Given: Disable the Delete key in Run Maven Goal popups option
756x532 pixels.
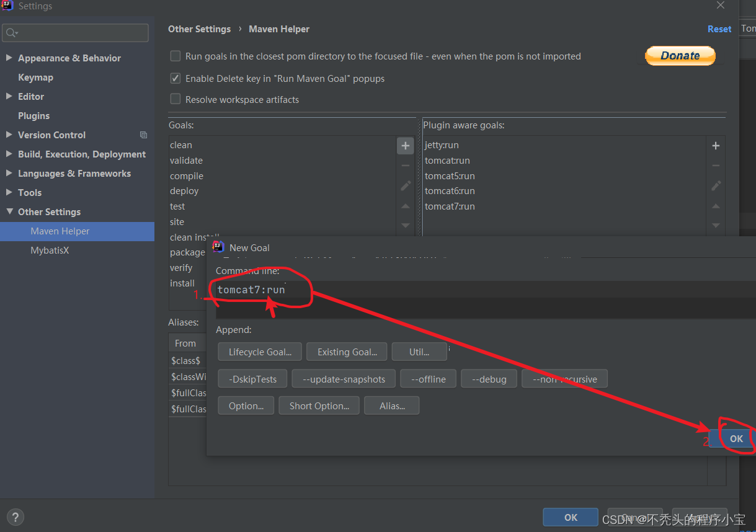Looking at the screenshot, I should tap(176, 79).
